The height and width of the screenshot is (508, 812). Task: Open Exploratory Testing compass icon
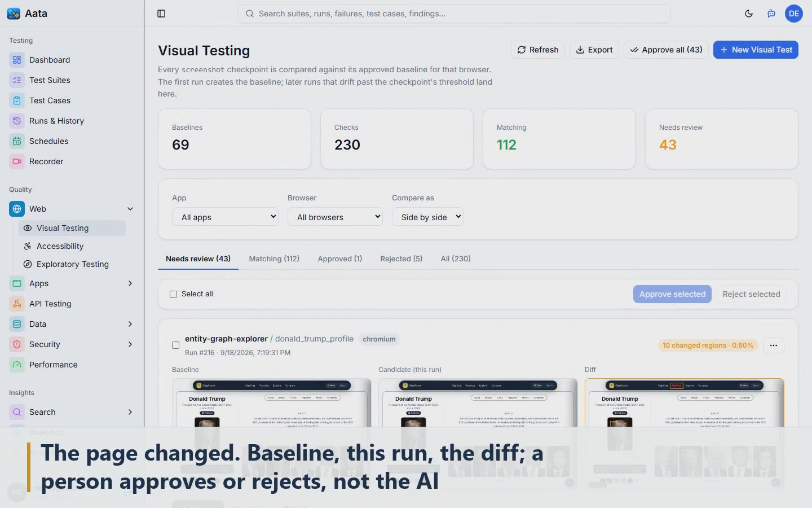click(27, 264)
